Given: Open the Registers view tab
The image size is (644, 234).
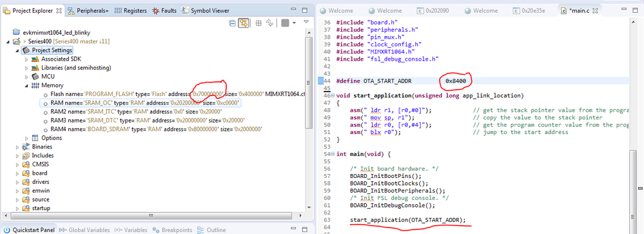Looking at the screenshot, I should pos(130,11).
